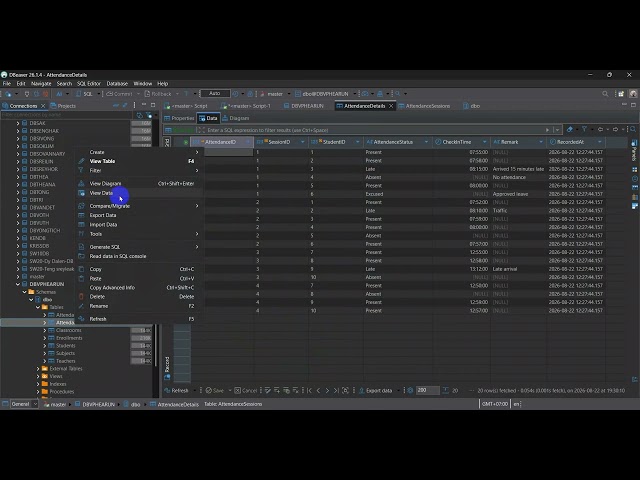This screenshot has height=480, width=640.
Task: Click the Refresh button below the grid
Action: tap(176, 391)
